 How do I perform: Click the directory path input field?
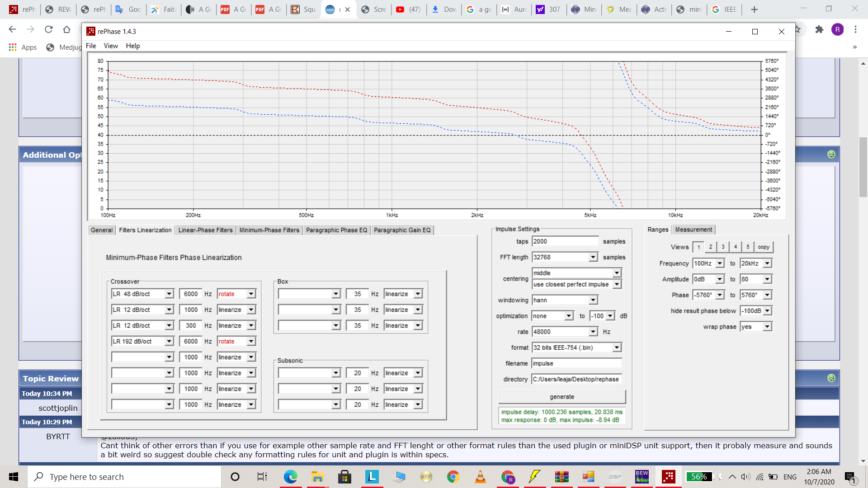pos(577,380)
